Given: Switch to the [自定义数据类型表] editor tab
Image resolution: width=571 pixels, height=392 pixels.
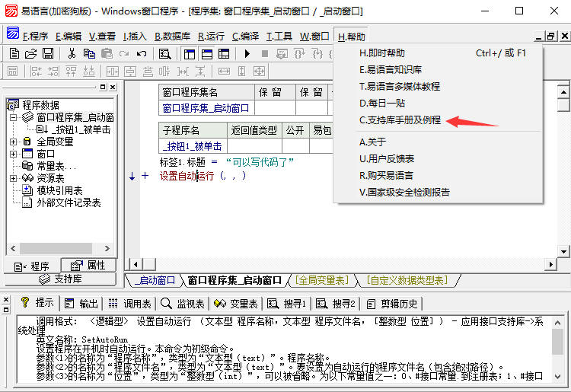Looking at the screenshot, I should coord(407,280).
